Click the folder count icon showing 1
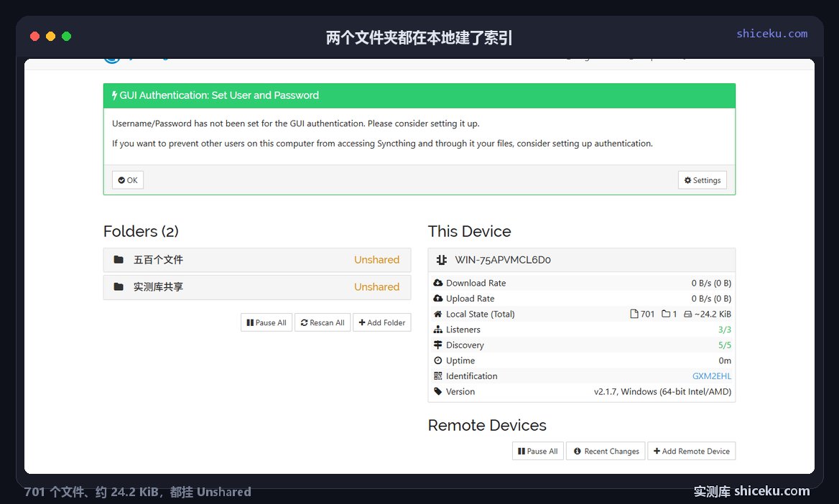 (666, 314)
